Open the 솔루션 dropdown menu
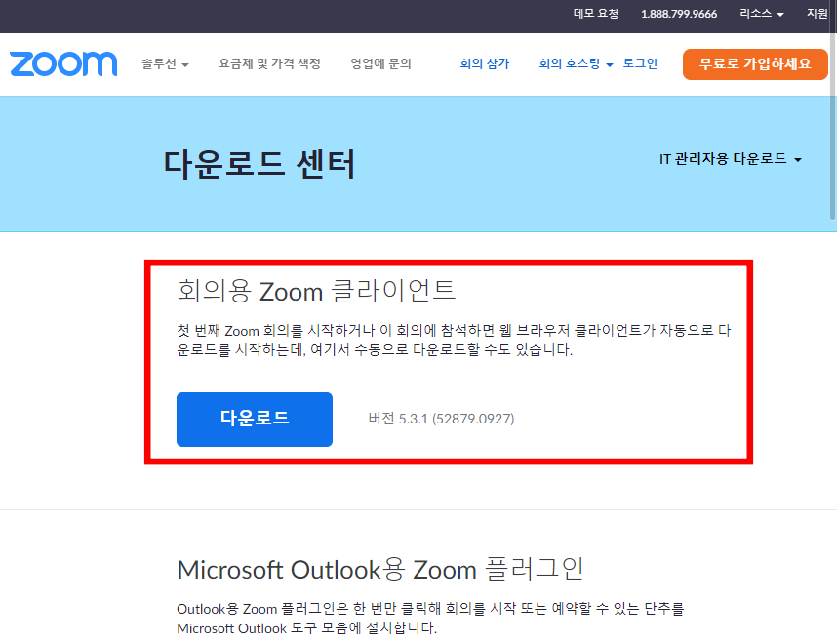 tap(165, 64)
